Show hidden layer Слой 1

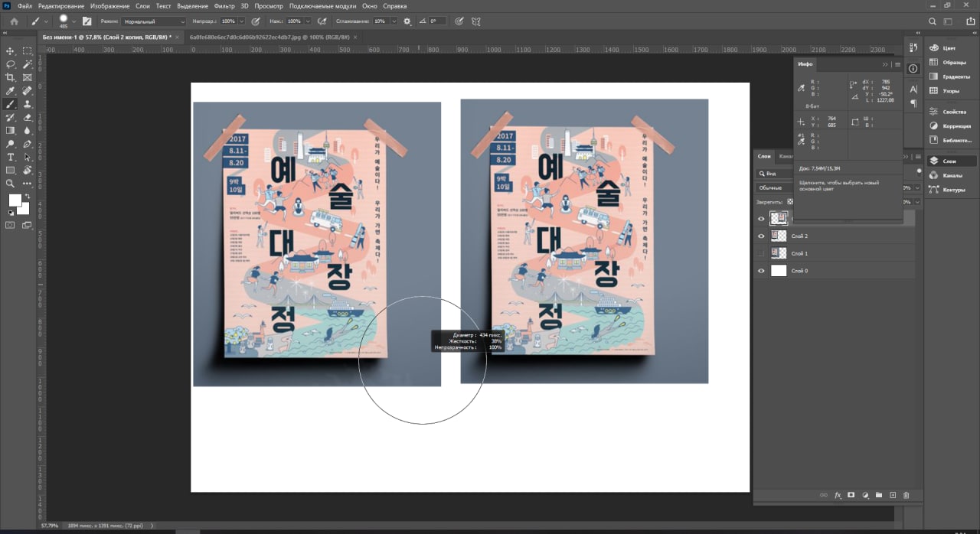click(x=761, y=253)
